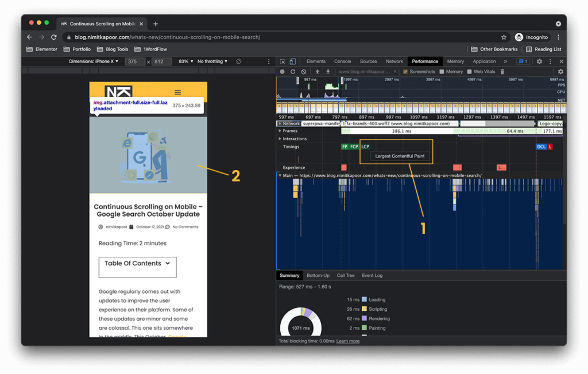
Task: Toggle the Screenshots checkbox
Action: click(x=405, y=72)
